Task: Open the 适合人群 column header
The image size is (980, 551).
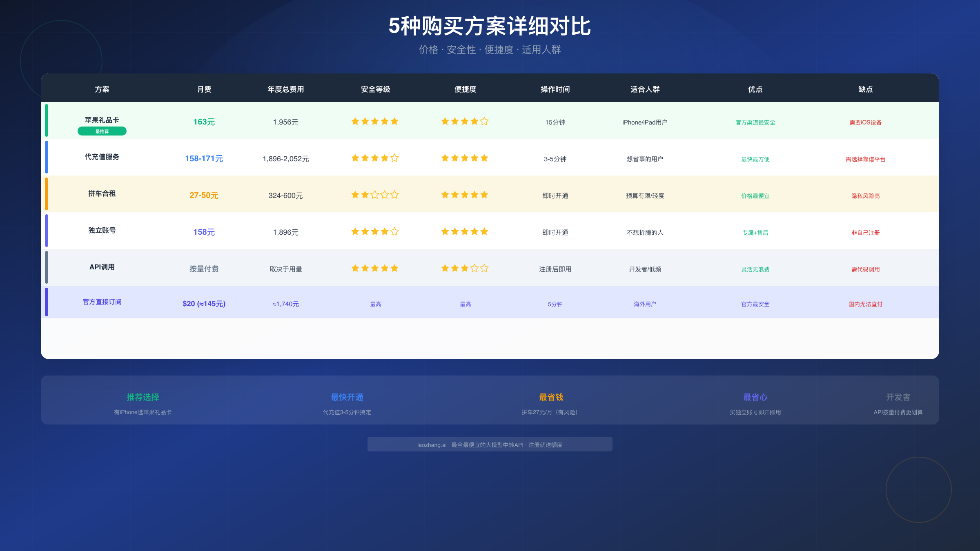Action: pos(644,89)
